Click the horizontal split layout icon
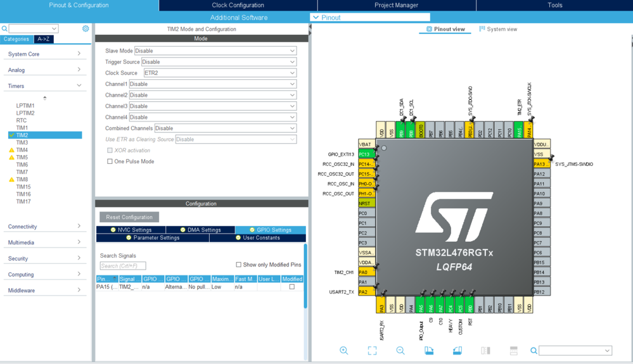Image resolution: width=633 pixels, height=364 pixels. click(x=513, y=351)
